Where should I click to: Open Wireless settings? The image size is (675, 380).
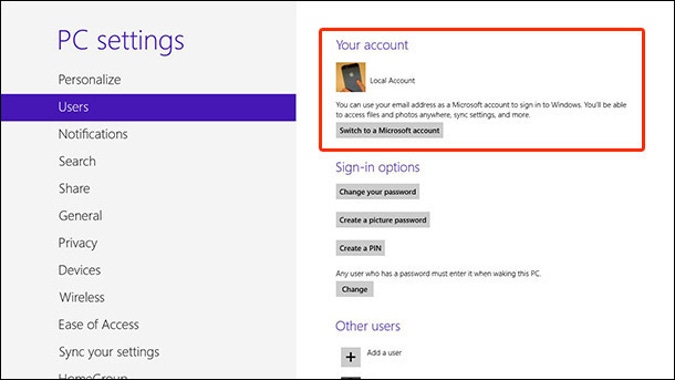tap(82, 297)
